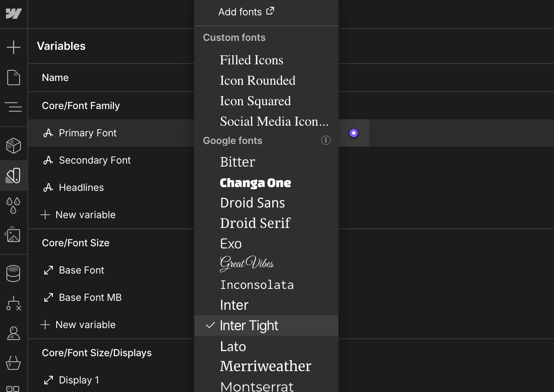Screen dimensions: 554x392
Task: Pick the Great Vibes font option
Action: 247,264
